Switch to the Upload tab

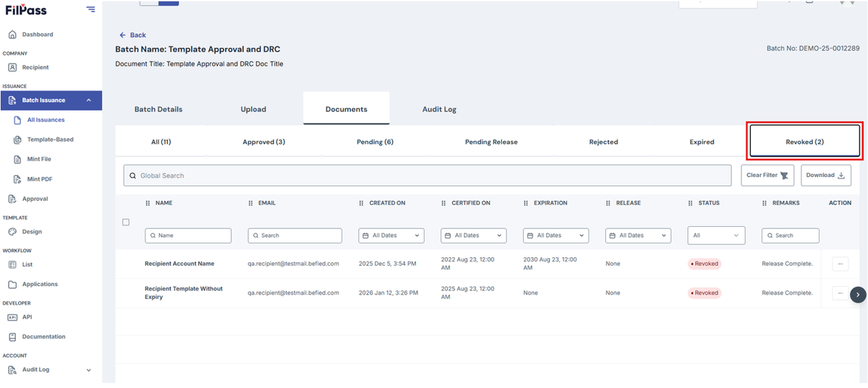(253, 109)
